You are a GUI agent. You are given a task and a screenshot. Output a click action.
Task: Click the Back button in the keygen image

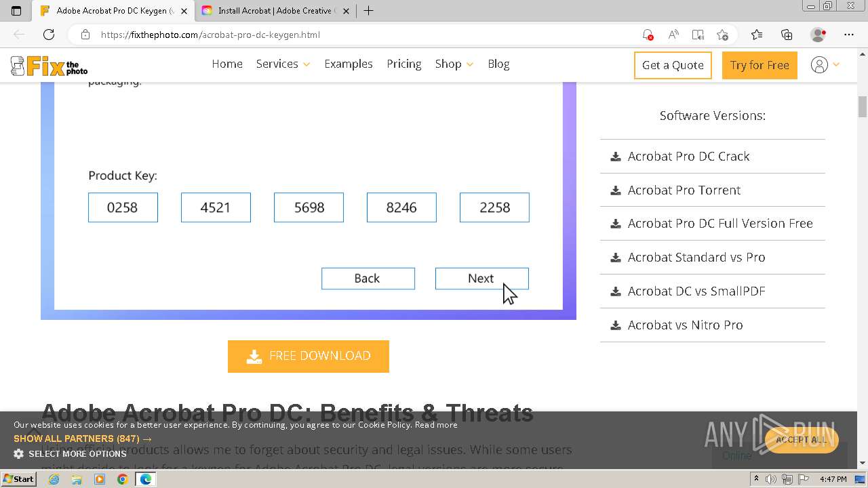[x=368, y=279]
